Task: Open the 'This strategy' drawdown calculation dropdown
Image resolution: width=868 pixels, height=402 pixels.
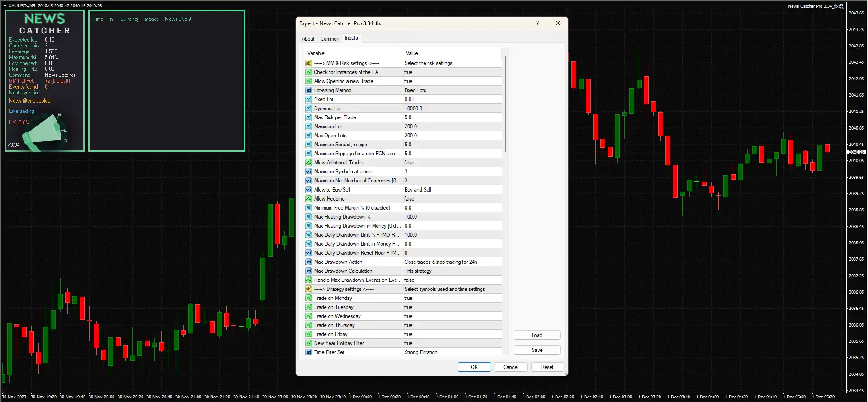Action: pos(452,271)
